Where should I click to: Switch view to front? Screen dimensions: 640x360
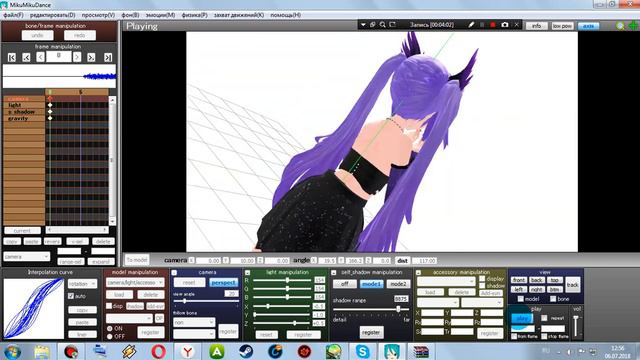[518, 280]
